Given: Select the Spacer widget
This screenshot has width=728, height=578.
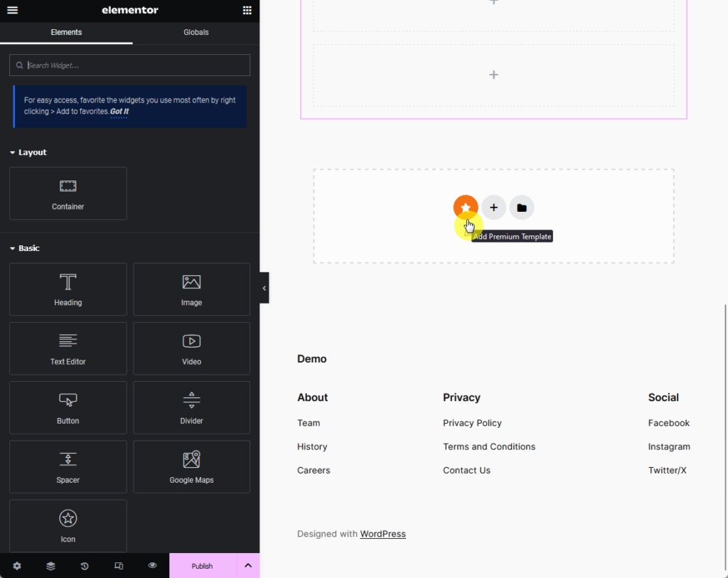Looking at the screenshot, I should pyautogui.click(x=68, y=466).
